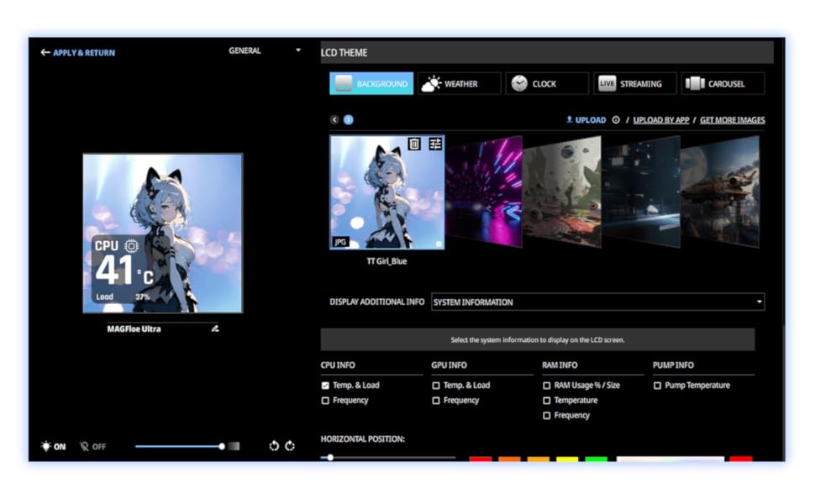Screen dimensions: 815x504
Task: Check Pump Temperature option
Action: coord(658,386)
